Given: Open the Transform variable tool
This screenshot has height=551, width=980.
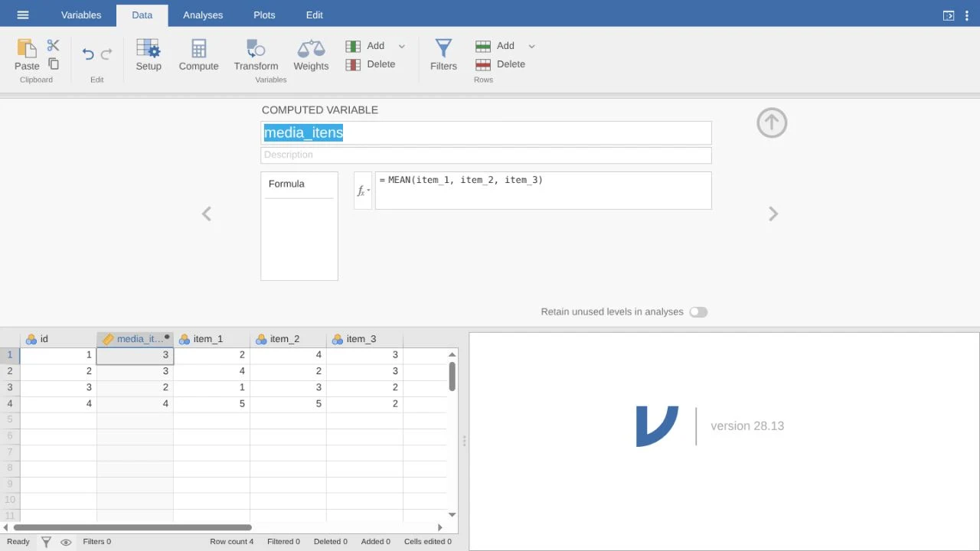Looking at the screenshot, I should pos(256,55).
